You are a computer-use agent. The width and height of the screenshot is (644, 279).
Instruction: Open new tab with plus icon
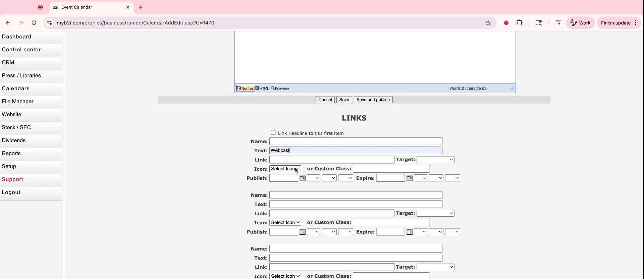pyautogui.click(x=141, y=7)
